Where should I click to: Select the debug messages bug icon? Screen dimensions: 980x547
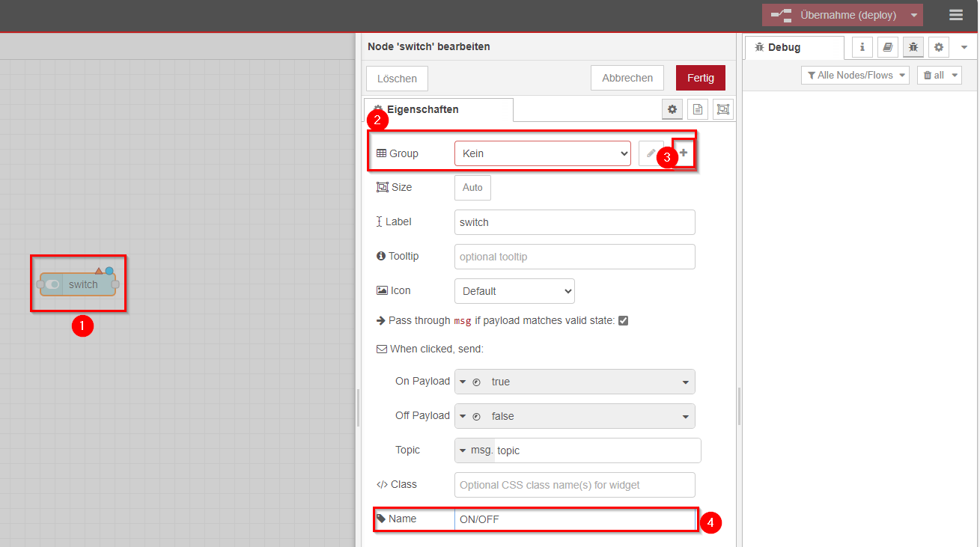pos(913,47)
